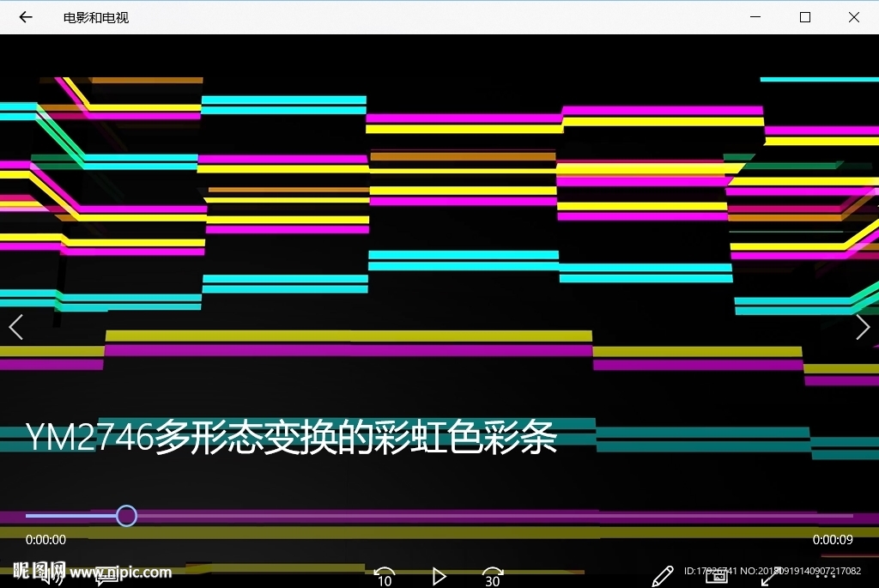The image size is (879, 588).
Task: Enter full screen with the diagonal arrow
Action: [770, 576]
